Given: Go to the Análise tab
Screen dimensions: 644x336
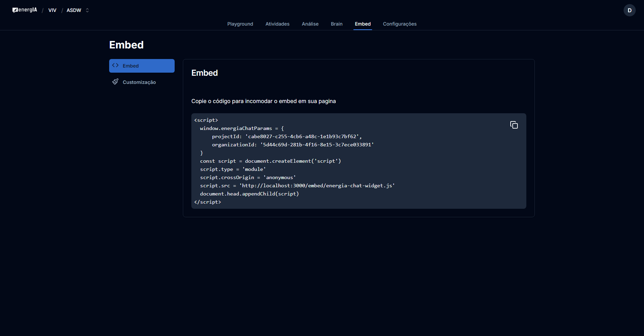Looking at the screenshot, I should (x=310, y=24).
